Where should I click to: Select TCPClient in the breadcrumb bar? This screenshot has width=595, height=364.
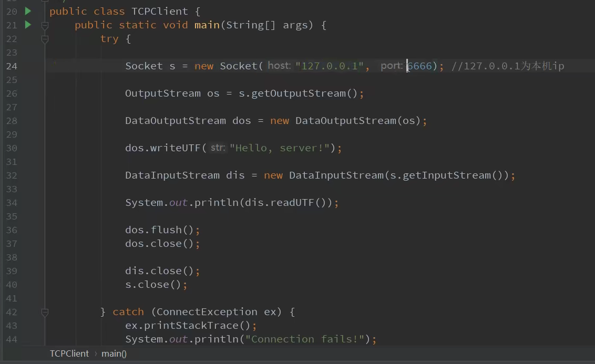69,353
